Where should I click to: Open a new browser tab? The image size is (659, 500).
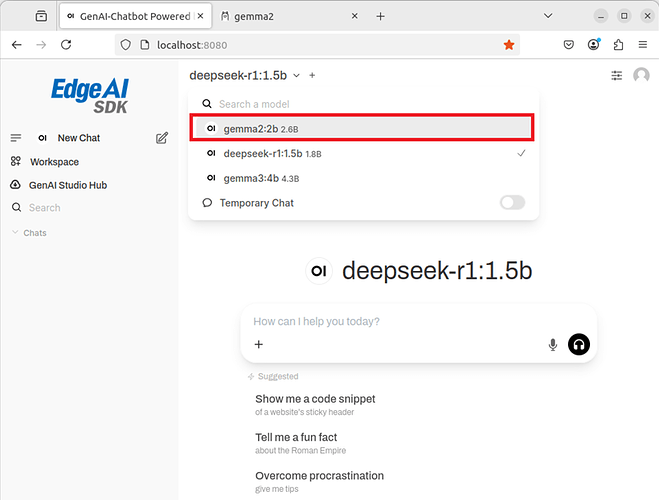coord(380,16)
